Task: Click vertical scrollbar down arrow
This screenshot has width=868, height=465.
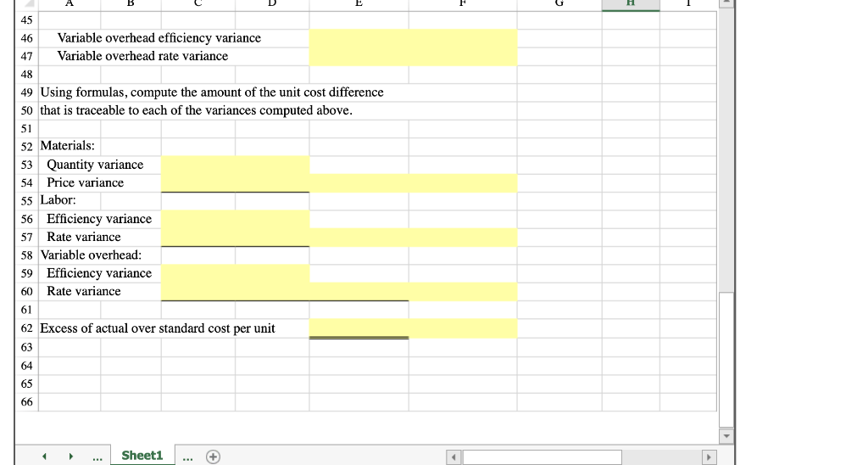Action: point(726,436)
